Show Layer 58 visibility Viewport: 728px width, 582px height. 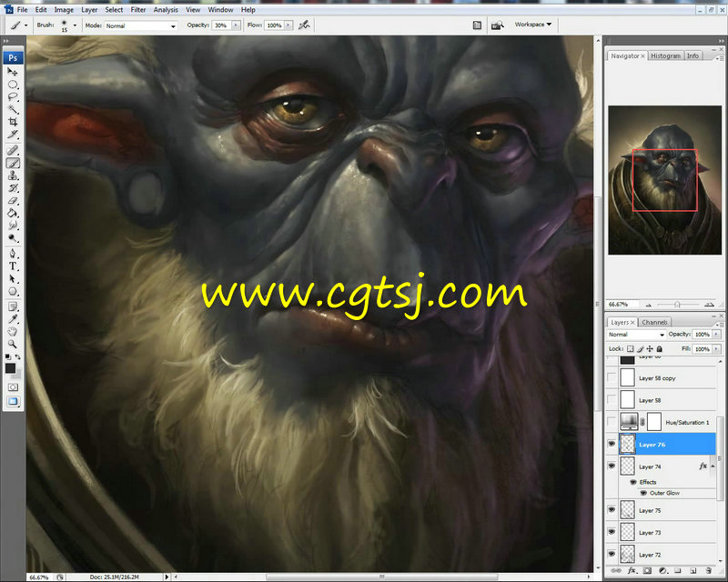[x=612, y=399]
